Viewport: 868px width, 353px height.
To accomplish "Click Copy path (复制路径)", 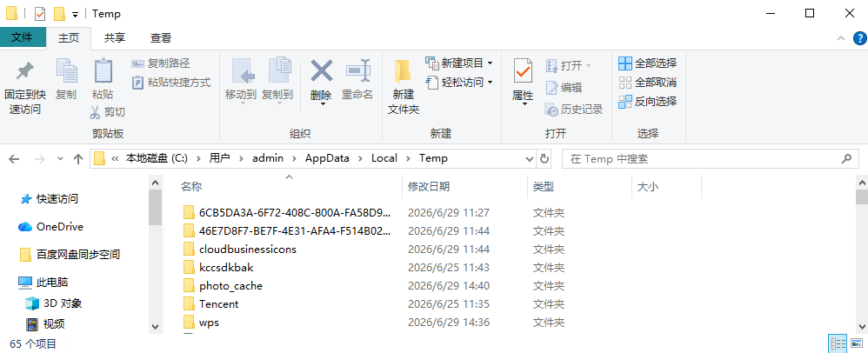I will (x=161, y=63).
